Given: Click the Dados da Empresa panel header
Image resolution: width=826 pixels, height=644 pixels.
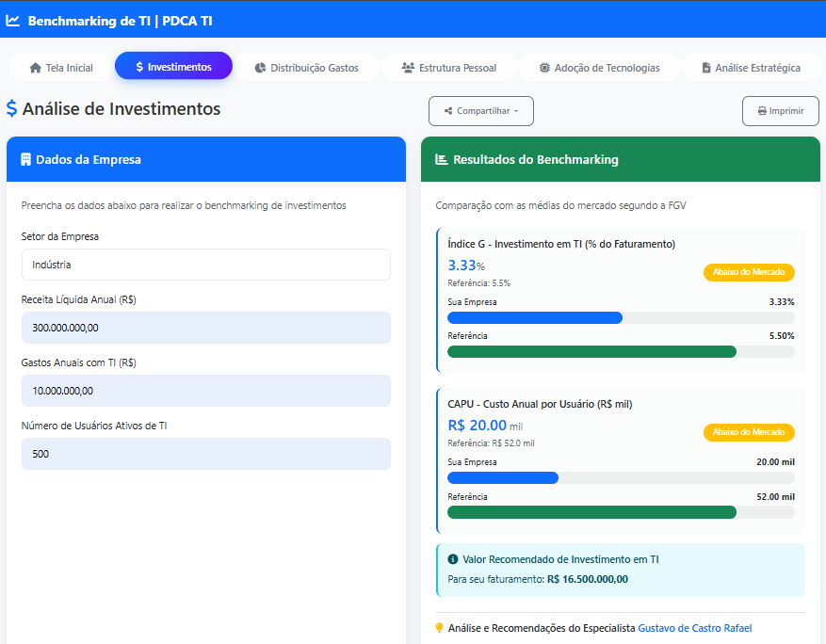Looking at the screenshot, I should click(x=206, y=159).
